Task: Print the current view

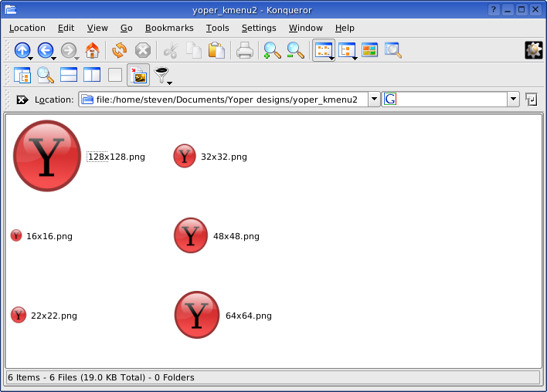Action: (x=245, y=50)
